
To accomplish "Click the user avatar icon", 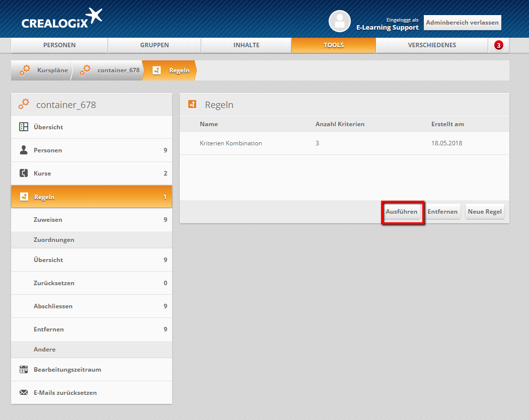I will pyautogui.click(x=339, y=21).
